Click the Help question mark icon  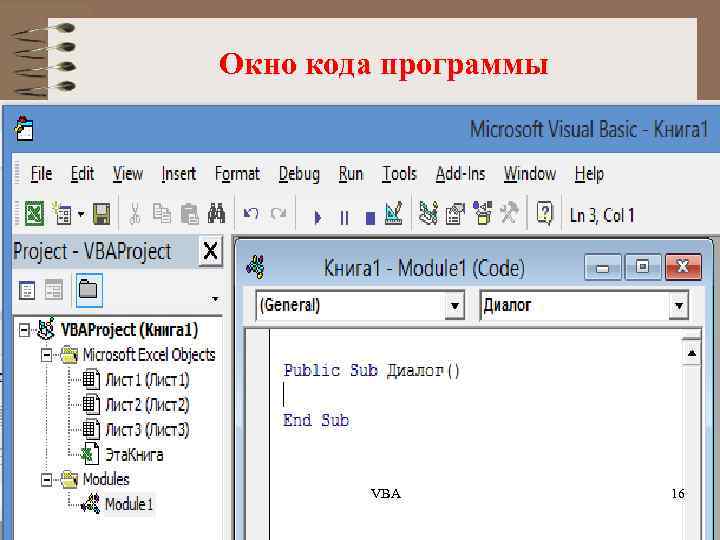pyautogui.click(x=545, y=214)
